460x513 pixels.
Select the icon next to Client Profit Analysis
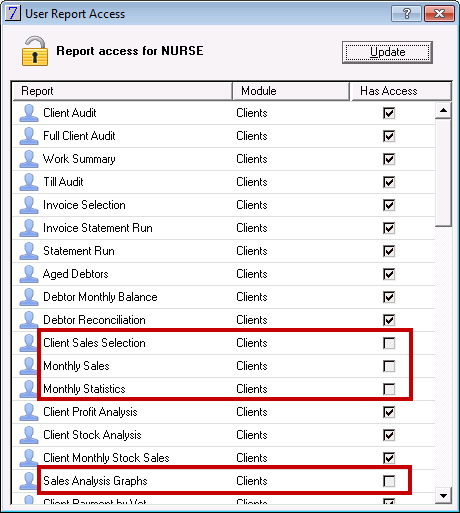(29, 412)
